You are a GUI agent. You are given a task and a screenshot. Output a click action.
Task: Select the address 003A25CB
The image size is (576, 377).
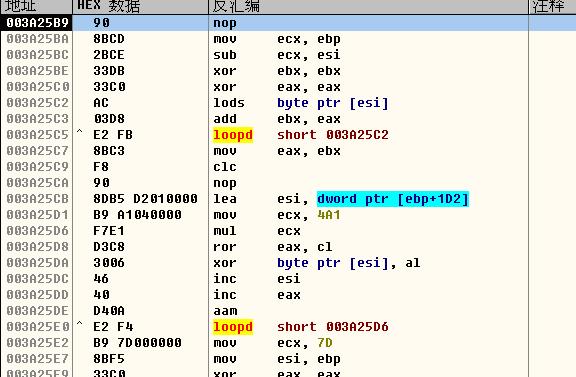pos(37,199)
